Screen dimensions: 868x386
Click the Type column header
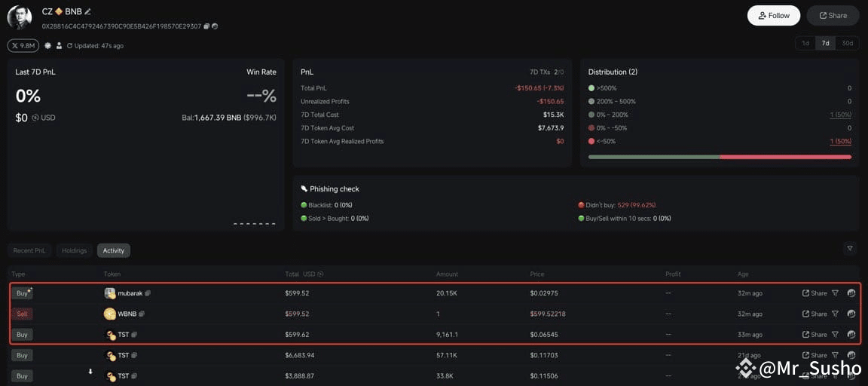click(18, 274)
